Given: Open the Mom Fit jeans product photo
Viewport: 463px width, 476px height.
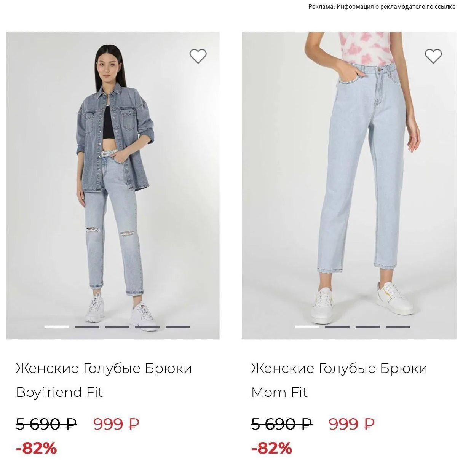Looking at the screenshot, I should [349, 186].
